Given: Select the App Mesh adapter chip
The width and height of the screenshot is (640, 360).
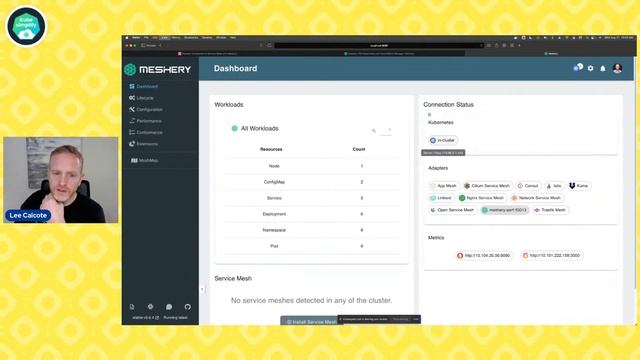Looking at the screenshot, I should [444, 186].
